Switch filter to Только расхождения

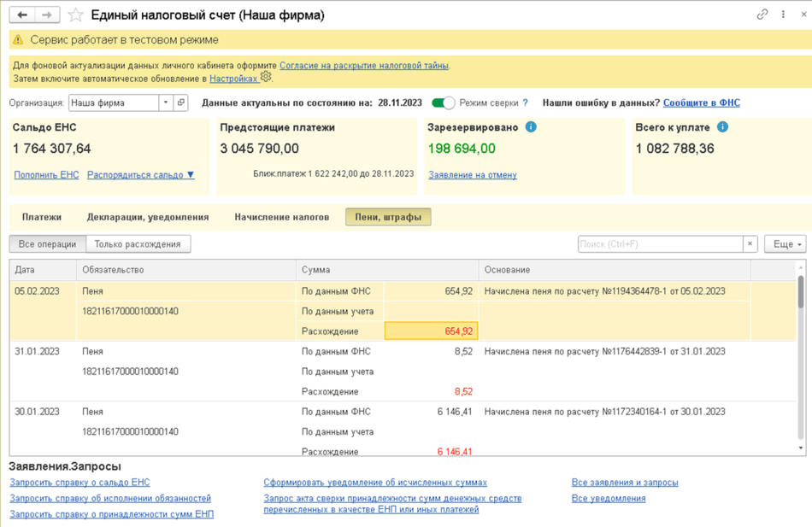(138, 244)
